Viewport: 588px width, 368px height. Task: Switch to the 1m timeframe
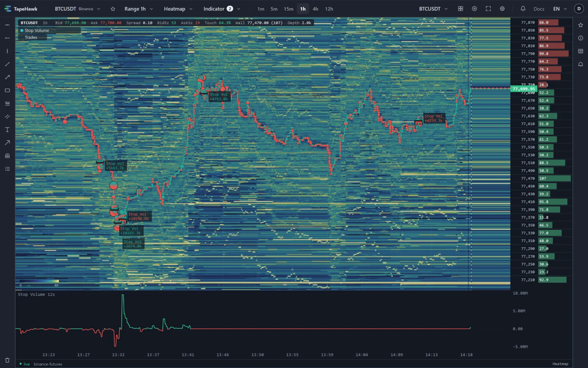[x=261, y=9]
